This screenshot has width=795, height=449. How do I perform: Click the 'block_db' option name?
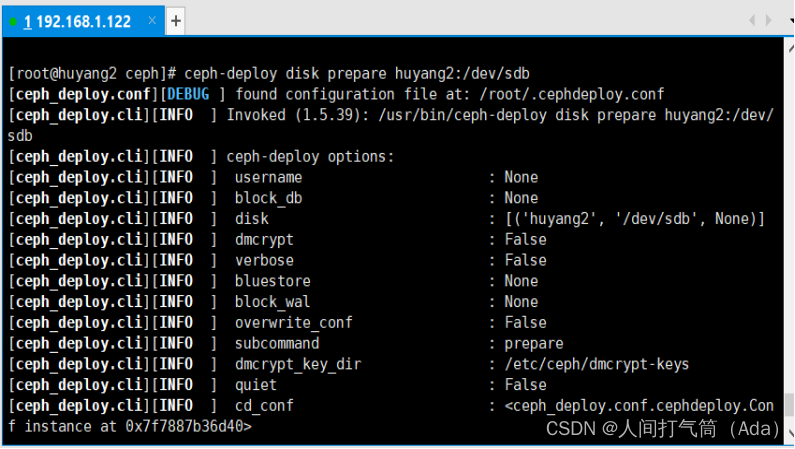click(x=268, y=198)
